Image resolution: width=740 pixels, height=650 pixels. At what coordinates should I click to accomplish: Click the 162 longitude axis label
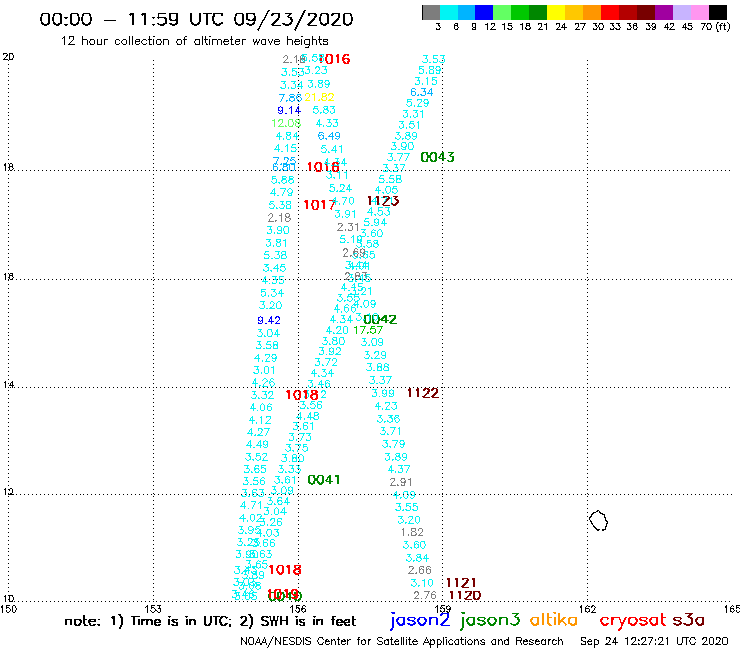(x=587, y=609)
